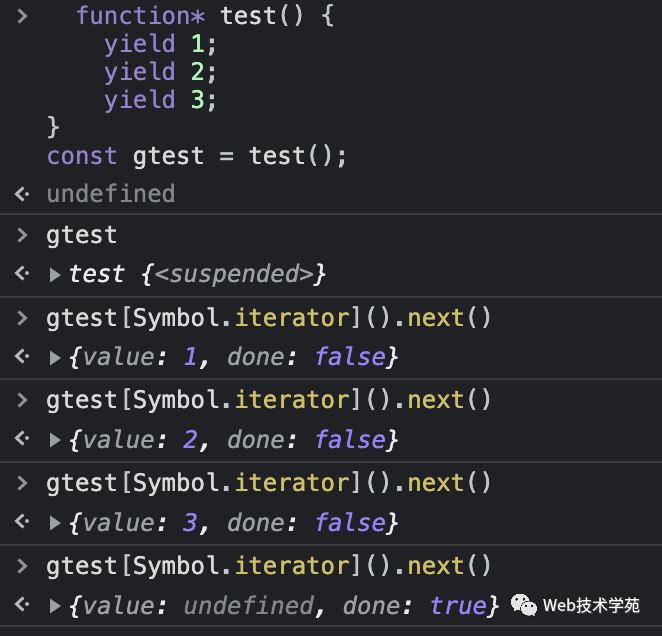Click the output arrow beside test {<suspended>}
The image size is (662, 636).
point(22,274)
